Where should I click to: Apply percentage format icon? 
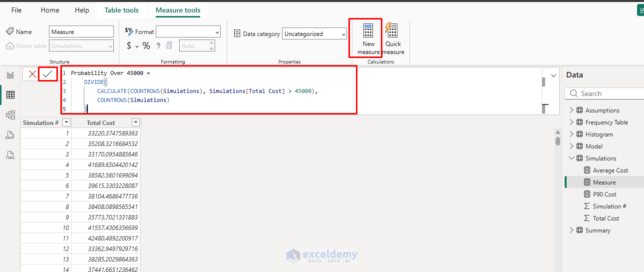[x=146, y=46]
